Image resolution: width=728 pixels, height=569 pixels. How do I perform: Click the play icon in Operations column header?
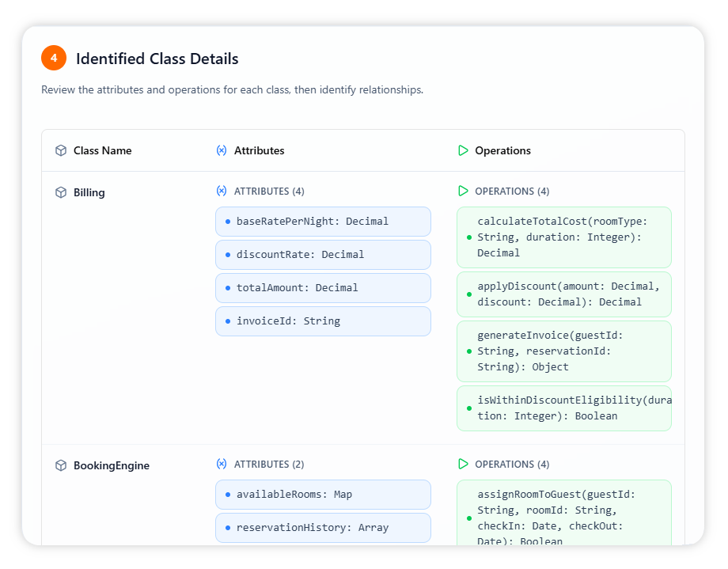(463, 150)
